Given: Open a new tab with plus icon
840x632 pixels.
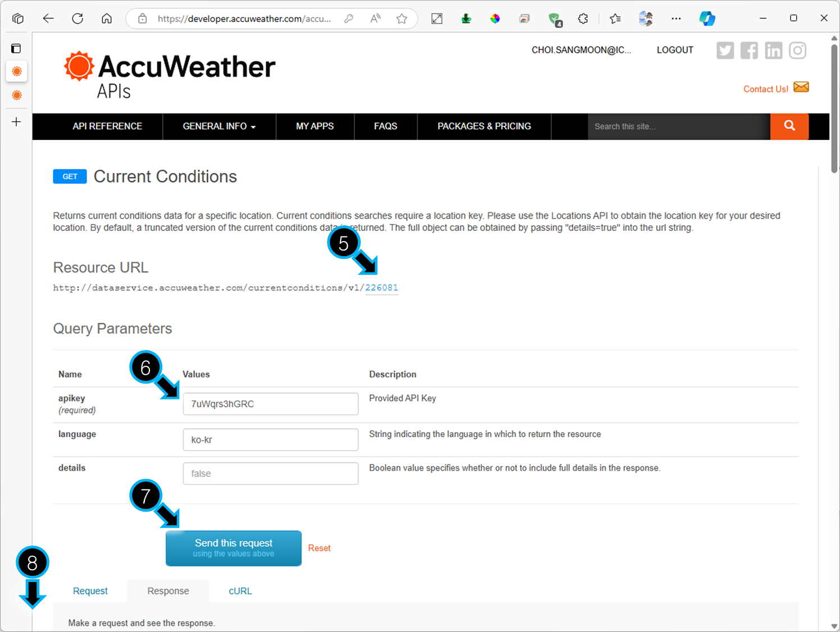Looking at the screenshot, I should click(16, 122).
